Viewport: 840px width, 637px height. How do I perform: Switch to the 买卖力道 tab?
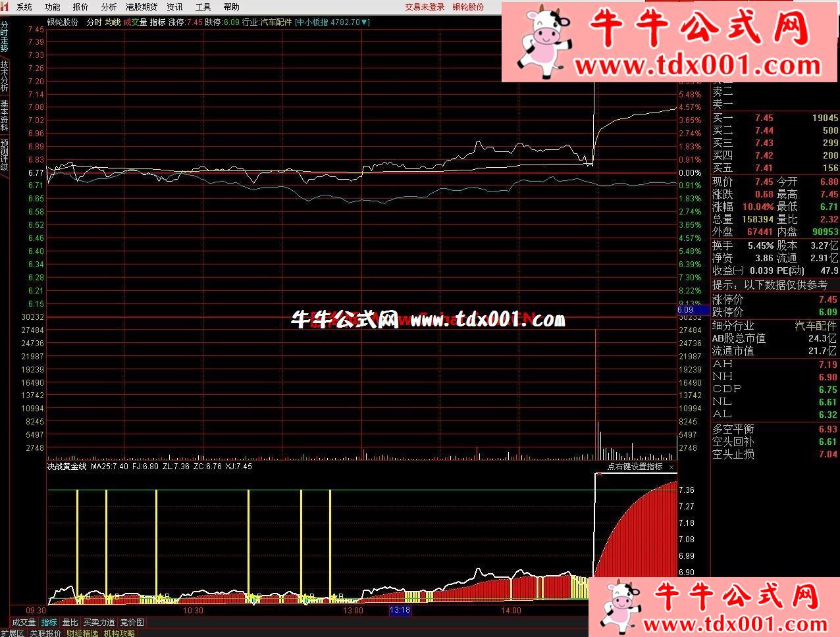point(99,623)
